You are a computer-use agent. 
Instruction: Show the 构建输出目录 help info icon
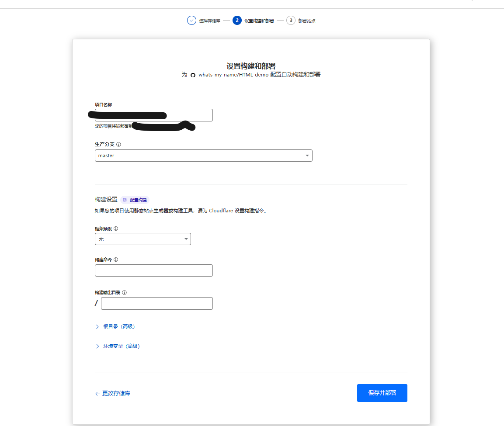(x=125, y=293)
